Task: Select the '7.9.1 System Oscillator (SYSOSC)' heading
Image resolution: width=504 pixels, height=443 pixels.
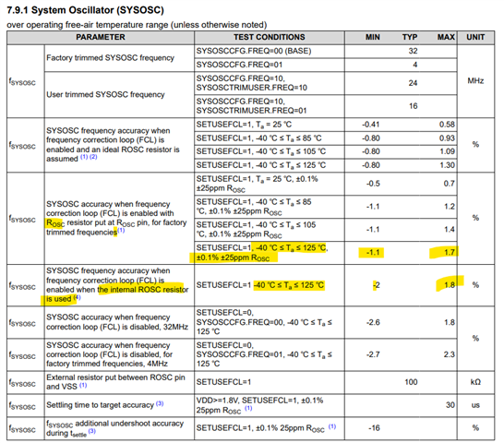Action: click(86, 10)
